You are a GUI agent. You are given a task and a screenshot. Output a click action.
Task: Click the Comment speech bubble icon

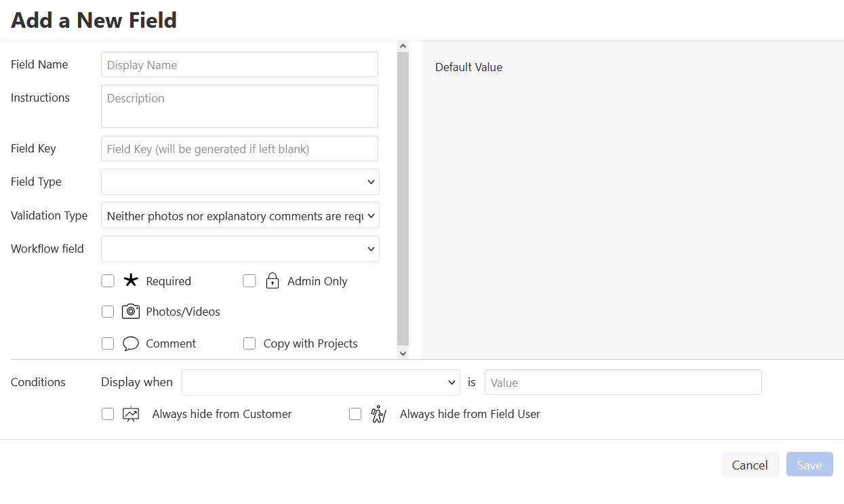tap(131, 343)
